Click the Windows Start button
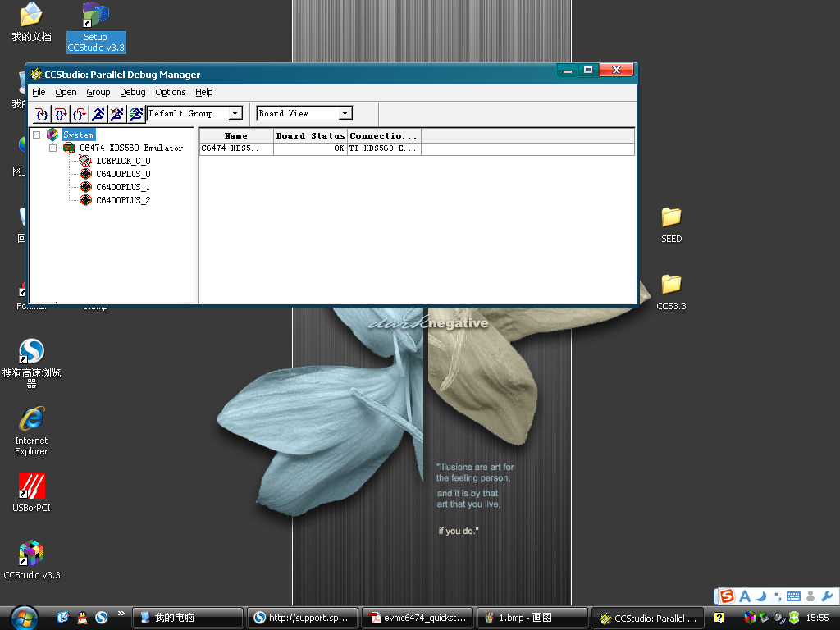Viewport: 840px width, 630px height. pos(25,619)
